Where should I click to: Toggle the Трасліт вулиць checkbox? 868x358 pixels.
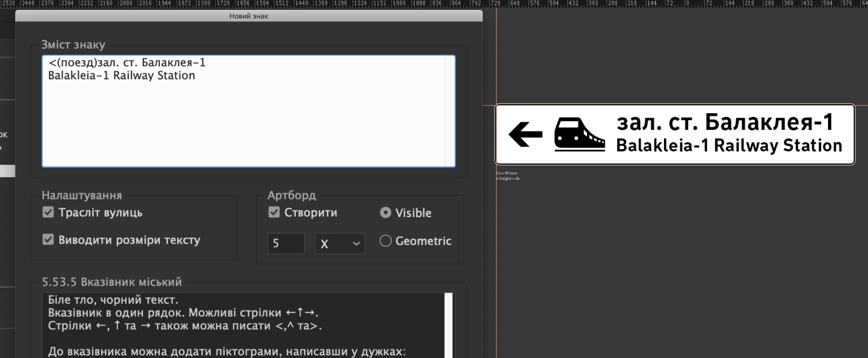[48, 212]
